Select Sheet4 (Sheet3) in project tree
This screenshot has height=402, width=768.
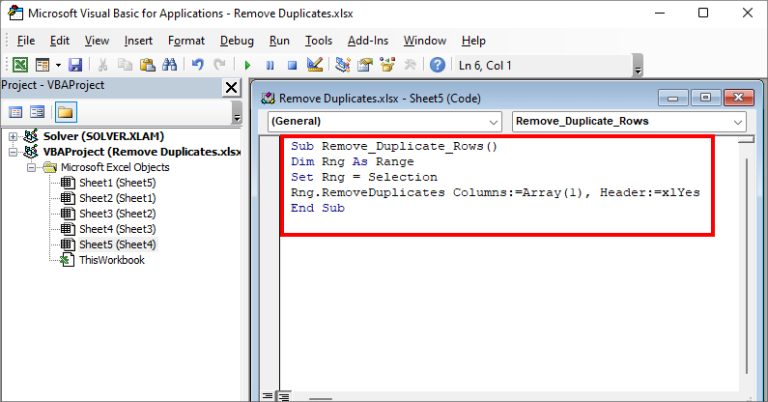tap(118, 229)
